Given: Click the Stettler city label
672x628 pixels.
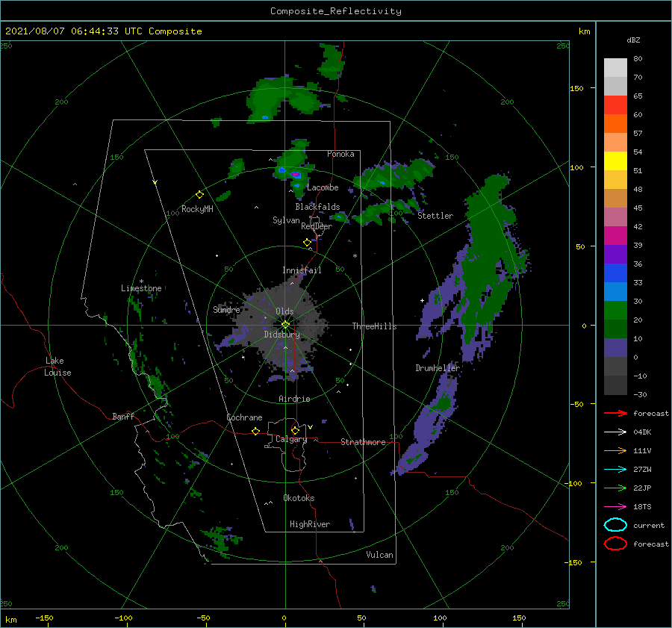Looking at the screenshot, I should [435, 216].
